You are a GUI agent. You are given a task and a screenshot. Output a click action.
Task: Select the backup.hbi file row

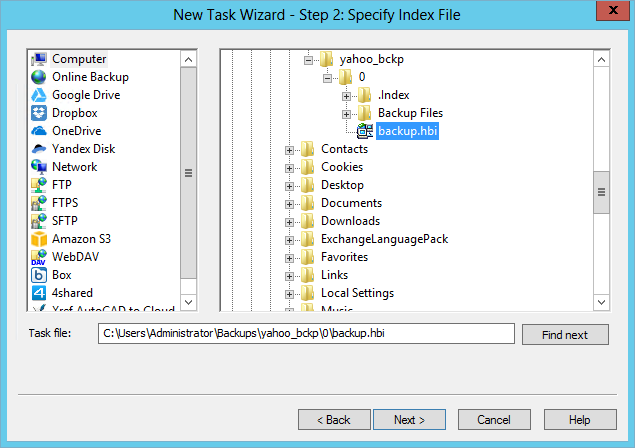(x=407, y=131)
